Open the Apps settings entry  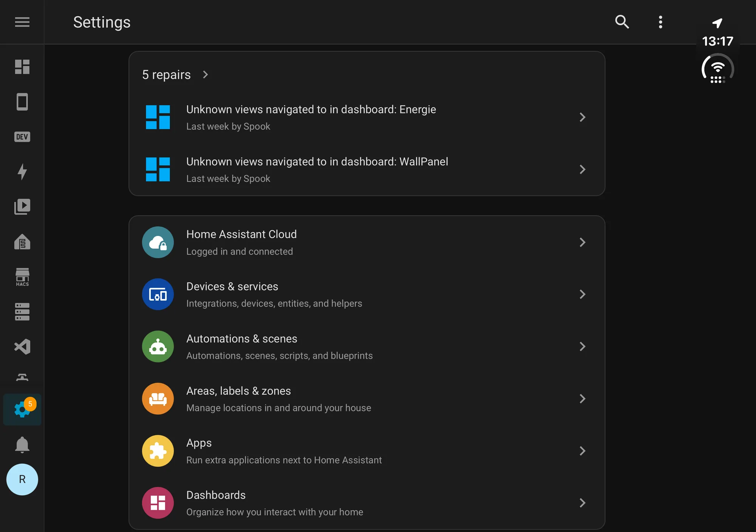click(367, 451)
